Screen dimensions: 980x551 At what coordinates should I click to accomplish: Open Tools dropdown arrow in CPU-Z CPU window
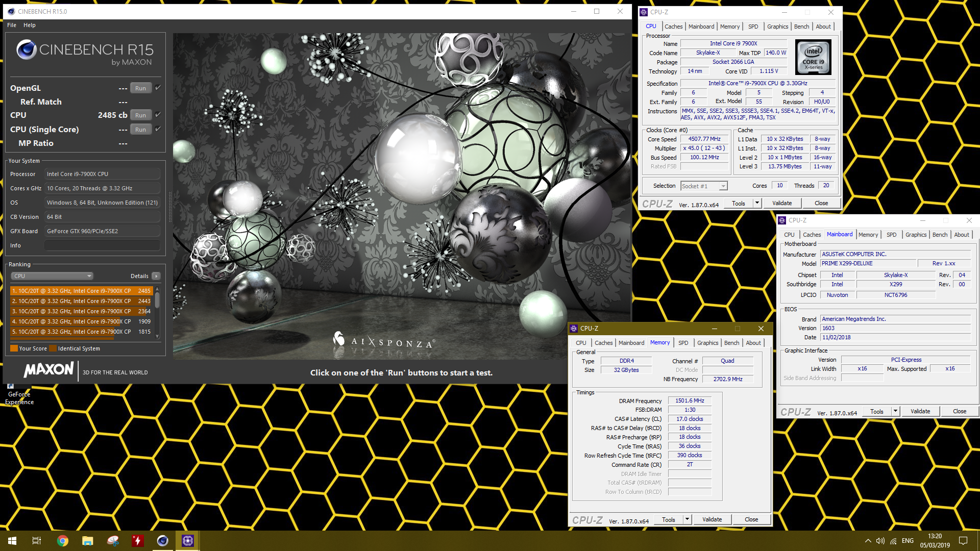[x=757, y=203]
